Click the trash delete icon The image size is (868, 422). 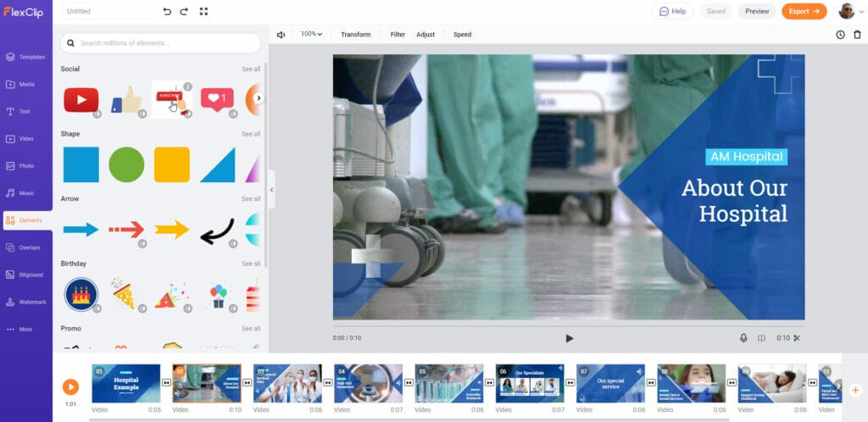tap(858, 34)
